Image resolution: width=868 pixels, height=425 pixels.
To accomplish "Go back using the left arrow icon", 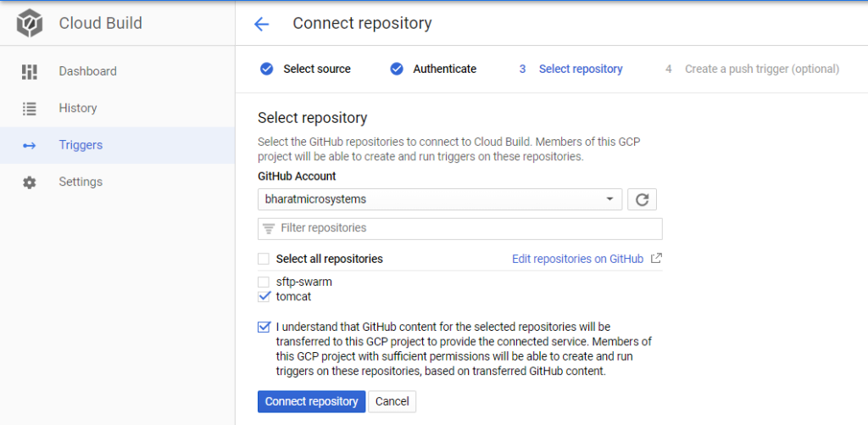I will coord(261,24).
